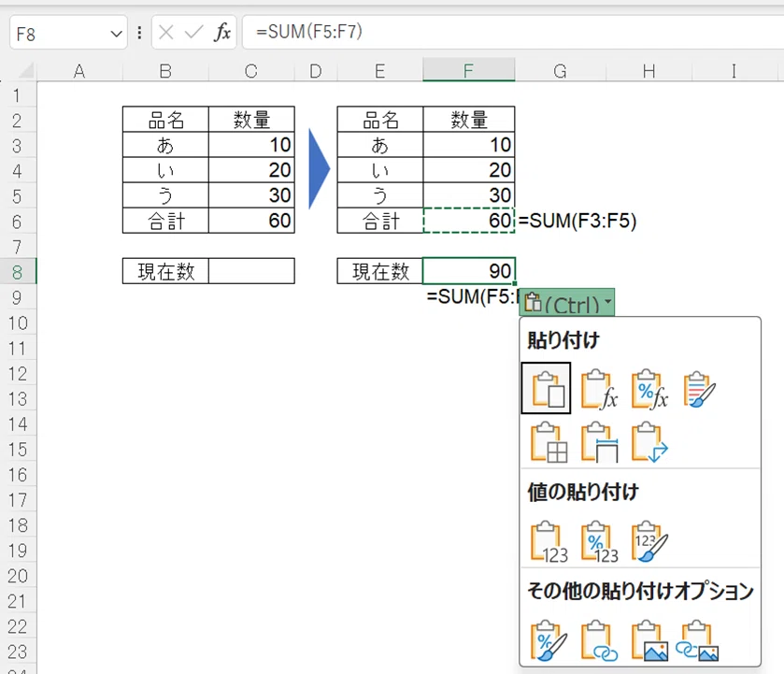Confirm entry with checkmark icon
The width and height of the screenshot is (784, 674).
coord(193,33)
